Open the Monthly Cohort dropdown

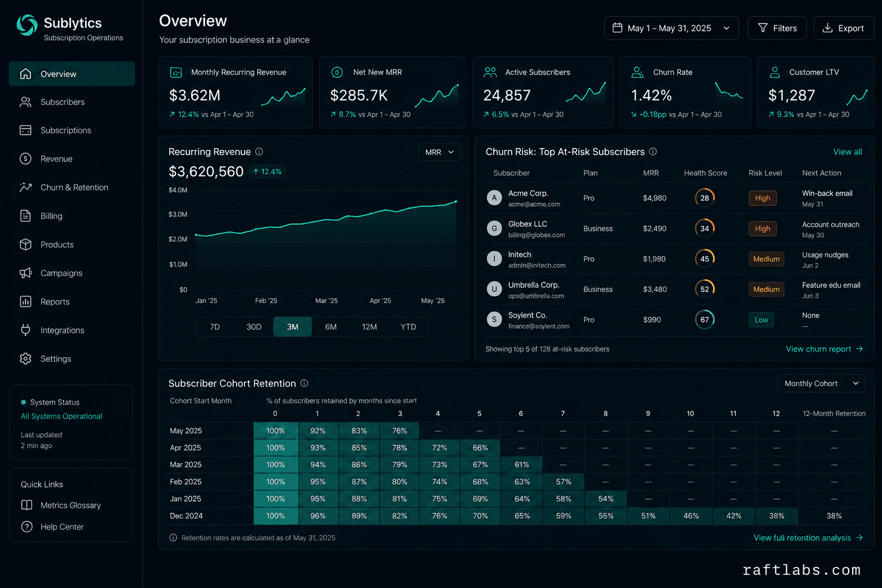click(x=821, y=384)
